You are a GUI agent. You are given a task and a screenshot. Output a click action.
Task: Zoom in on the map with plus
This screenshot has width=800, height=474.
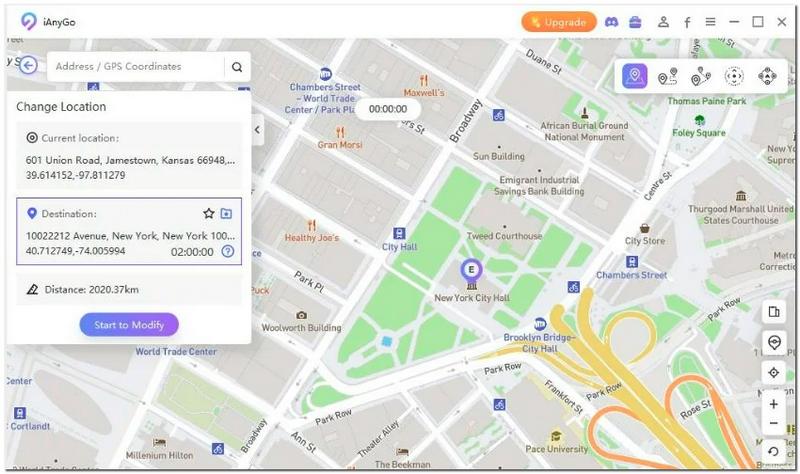click(773, 404)
